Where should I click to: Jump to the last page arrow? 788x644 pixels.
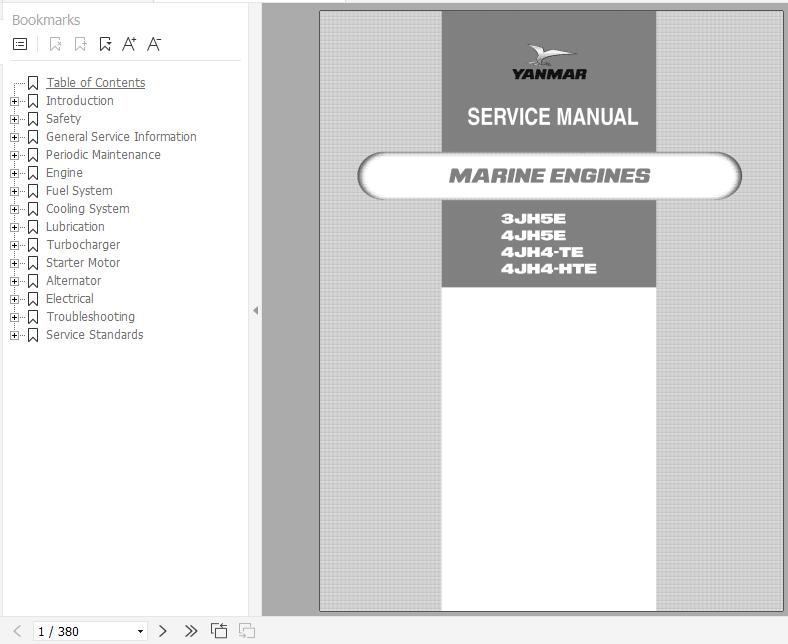190,631
